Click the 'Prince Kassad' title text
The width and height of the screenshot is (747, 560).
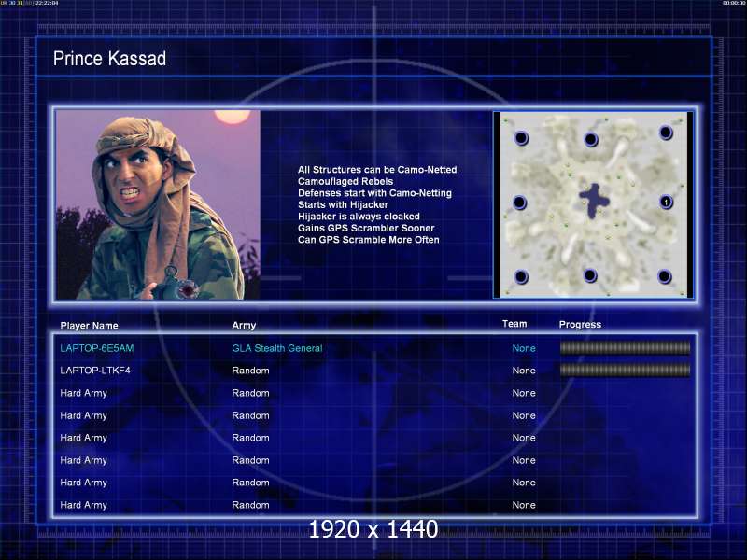pos(109,59)
